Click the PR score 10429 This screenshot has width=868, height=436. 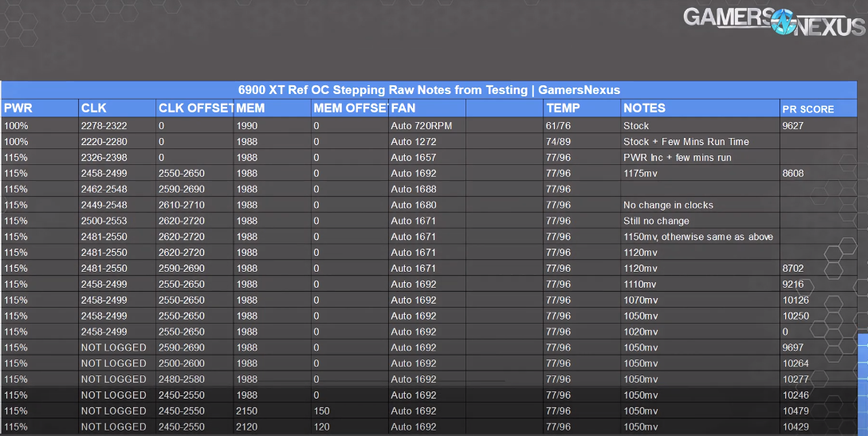click(x=795, y=427)
